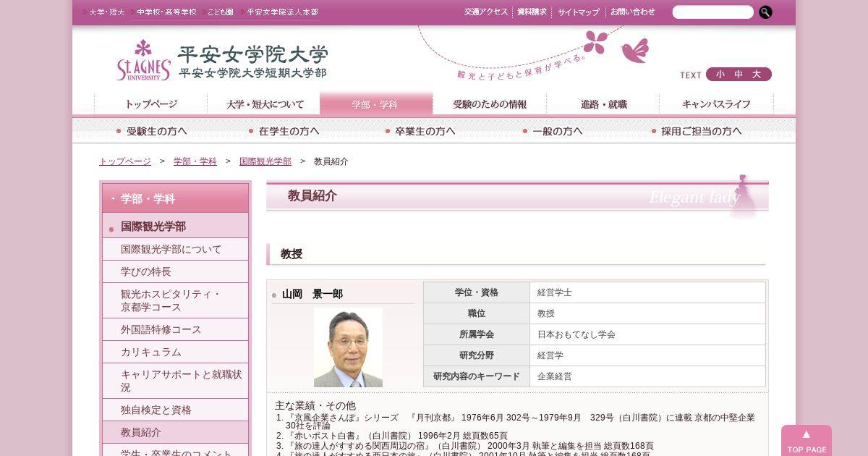Click the photo of 山岡 景一郎

point(348,347)
